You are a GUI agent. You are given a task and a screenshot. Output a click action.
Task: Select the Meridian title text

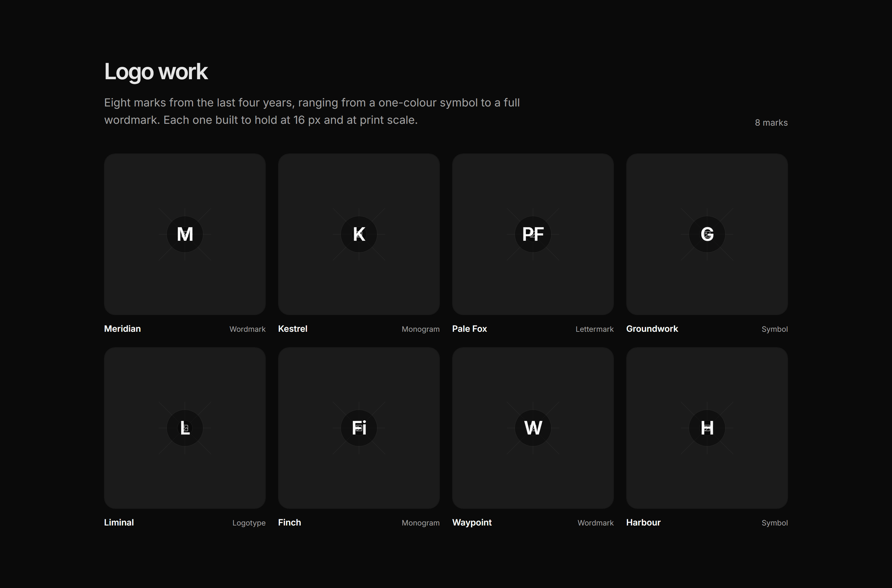click(x=122, y=329)
